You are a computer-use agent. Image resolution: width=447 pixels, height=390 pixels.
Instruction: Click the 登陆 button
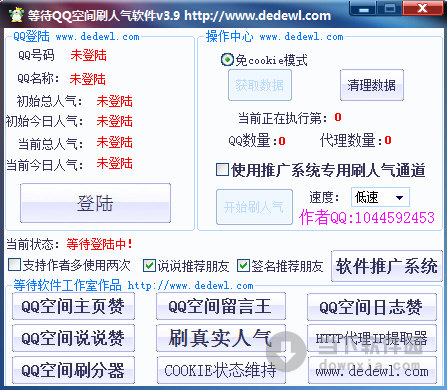(x=95, y=203)
